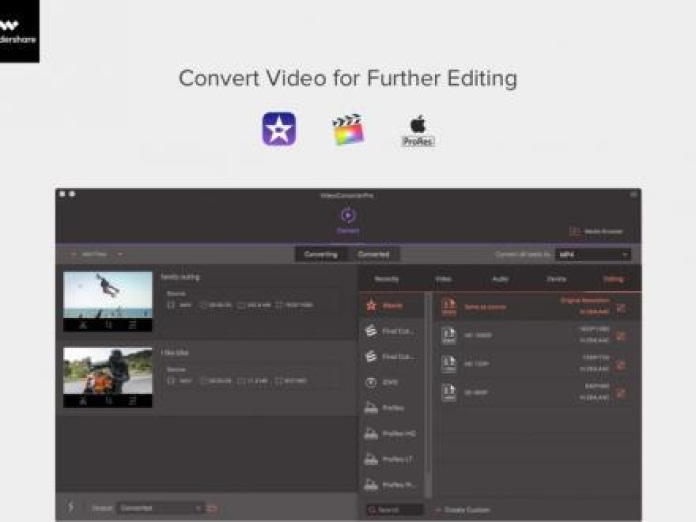Click crop icon under the skateboarding thumbnail
The height and width of the screenshot is (522, 696).
pos(109,325)
